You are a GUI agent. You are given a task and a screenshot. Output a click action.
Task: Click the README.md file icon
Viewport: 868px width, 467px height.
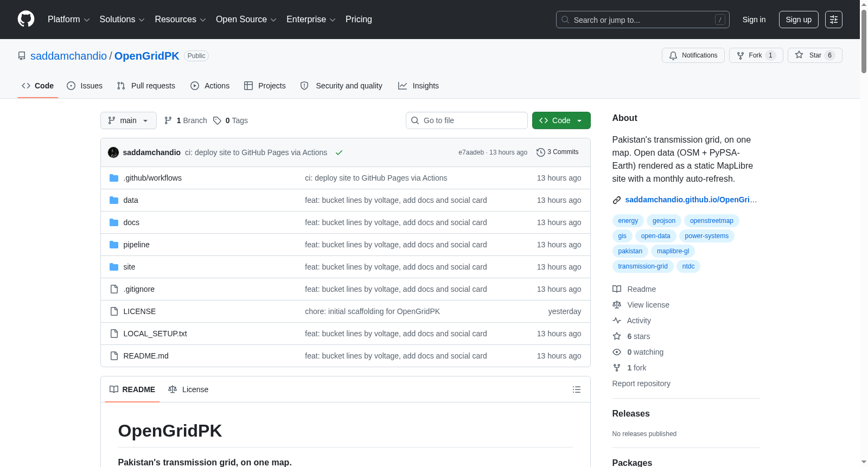(x=114, y=356)
